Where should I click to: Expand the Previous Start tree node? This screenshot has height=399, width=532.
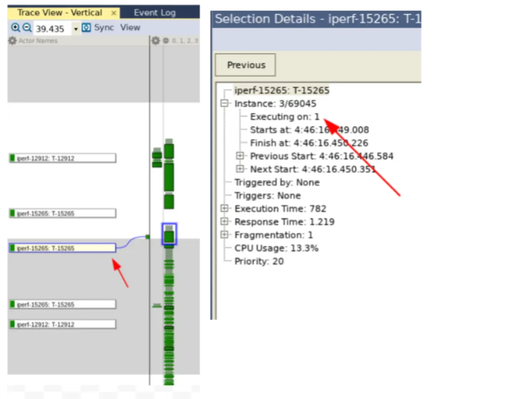tap(240, 156)
